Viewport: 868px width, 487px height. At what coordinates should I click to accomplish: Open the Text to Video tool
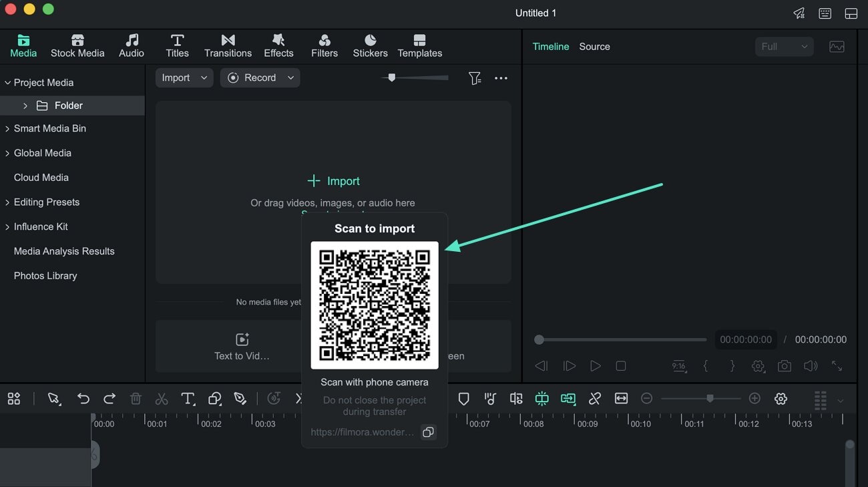click(242, 347)
